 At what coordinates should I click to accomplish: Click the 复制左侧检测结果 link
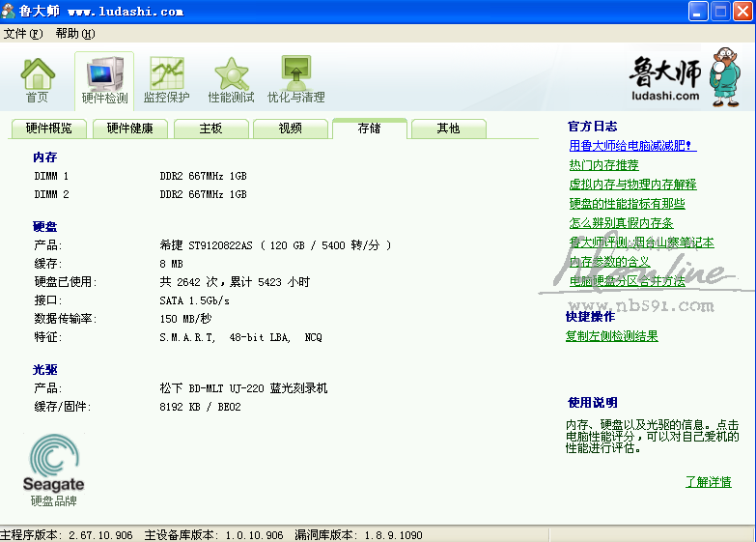pyautogui.click(x=611, y=336)
